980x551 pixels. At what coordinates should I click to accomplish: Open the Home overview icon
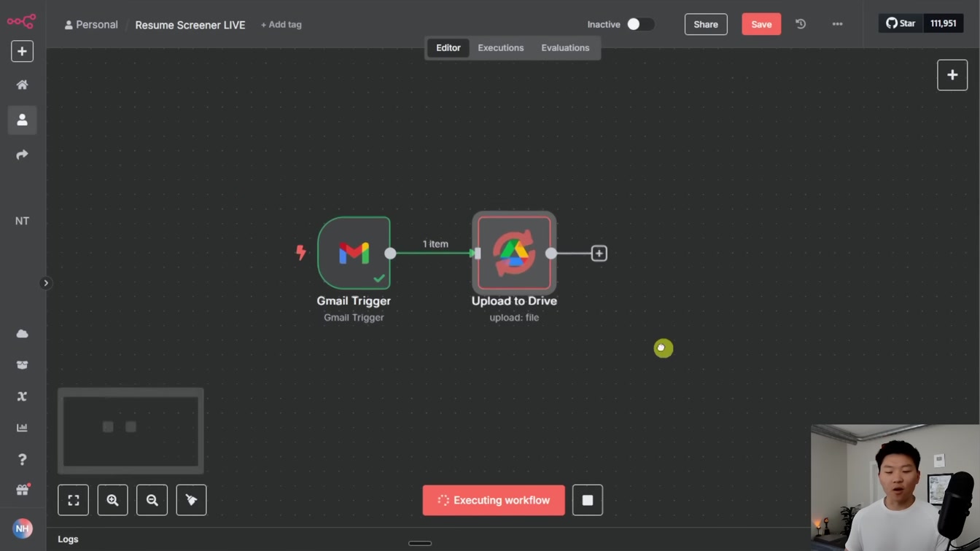(x=22, y=85)
